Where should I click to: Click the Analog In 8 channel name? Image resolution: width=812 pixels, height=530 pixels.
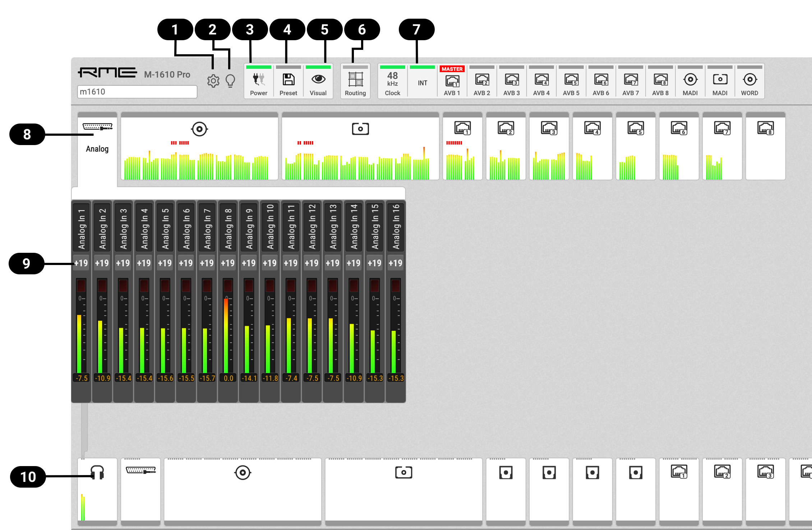pos(228,227)
